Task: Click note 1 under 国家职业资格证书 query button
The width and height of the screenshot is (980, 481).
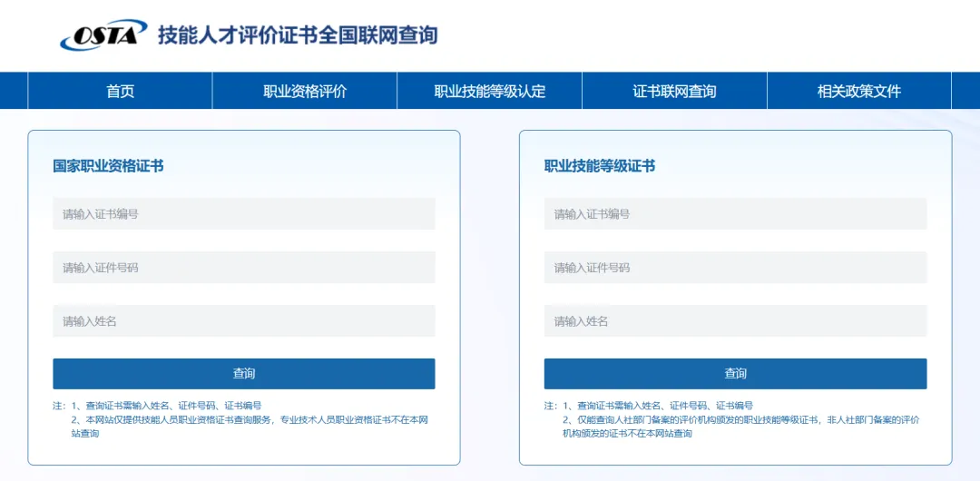Action: tap(166, 406)
